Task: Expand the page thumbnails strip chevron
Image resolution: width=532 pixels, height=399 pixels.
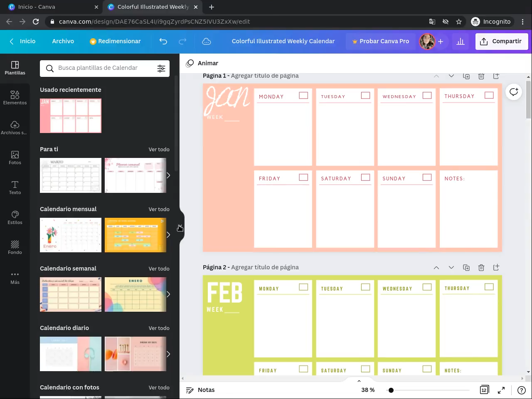Action: tap(359, 381)
